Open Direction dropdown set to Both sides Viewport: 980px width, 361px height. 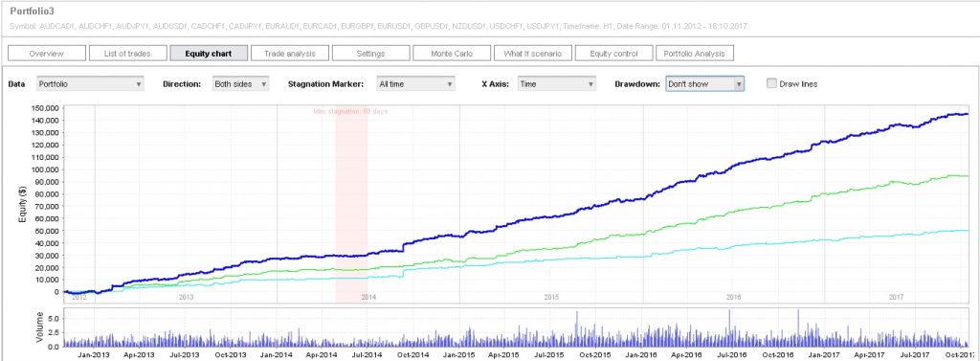point(240,84)
